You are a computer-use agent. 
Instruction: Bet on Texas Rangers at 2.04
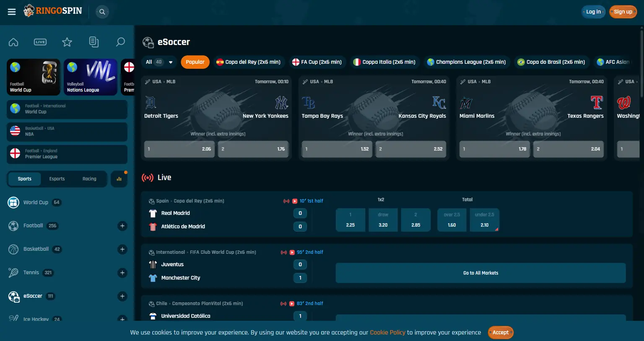point(569,149)
